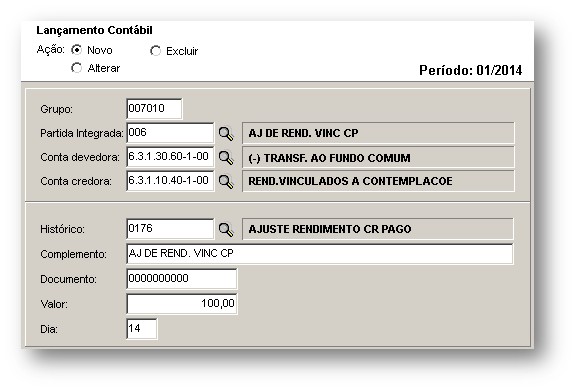This screenshot has height=391, width=576.
Task: Search accounts for Conta devedora
Action: (226, 158)
